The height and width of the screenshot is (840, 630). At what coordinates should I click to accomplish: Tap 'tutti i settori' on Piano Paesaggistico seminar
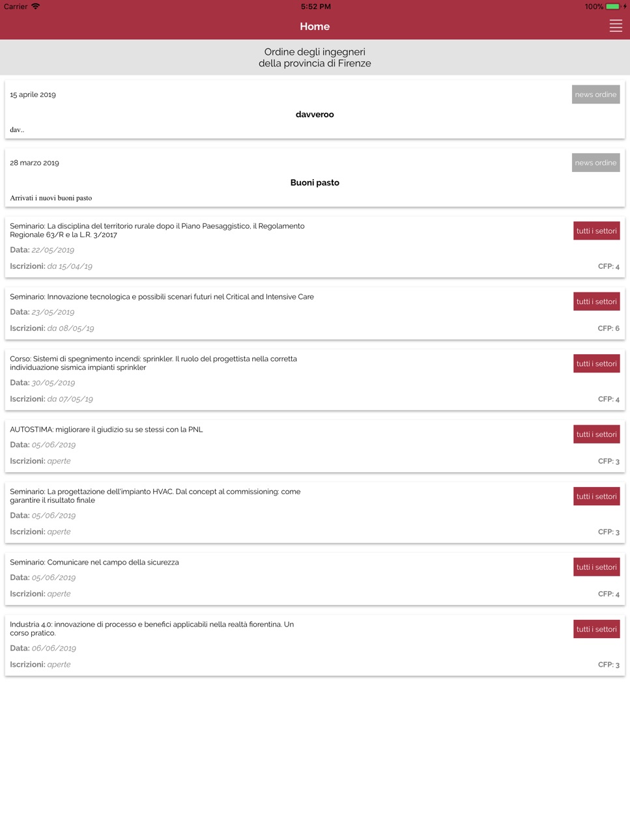pyautogui.click(x=596, y=231)
